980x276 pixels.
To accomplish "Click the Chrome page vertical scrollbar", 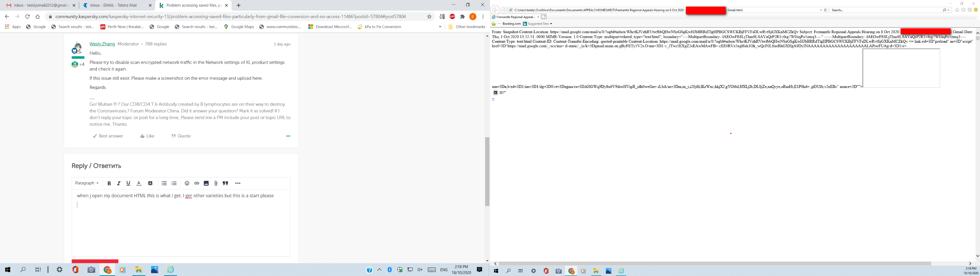I will pos(487,171).
